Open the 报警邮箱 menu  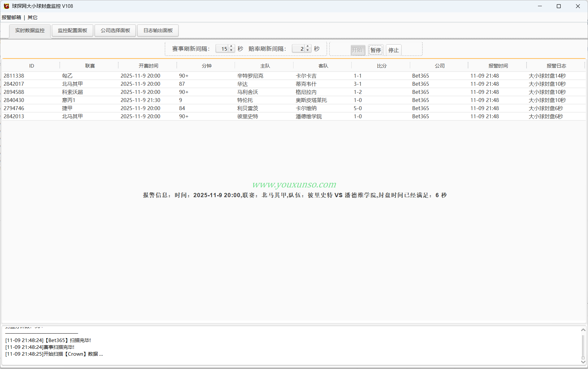(x=11, y=18)
